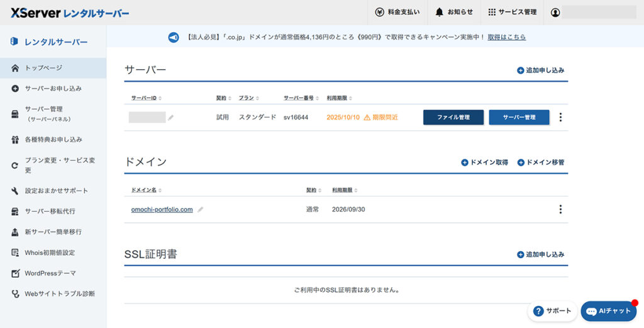
Task: Open Whois初期値設定 in the sidebar
Action: pyautogui.click(x=50, y=252)
